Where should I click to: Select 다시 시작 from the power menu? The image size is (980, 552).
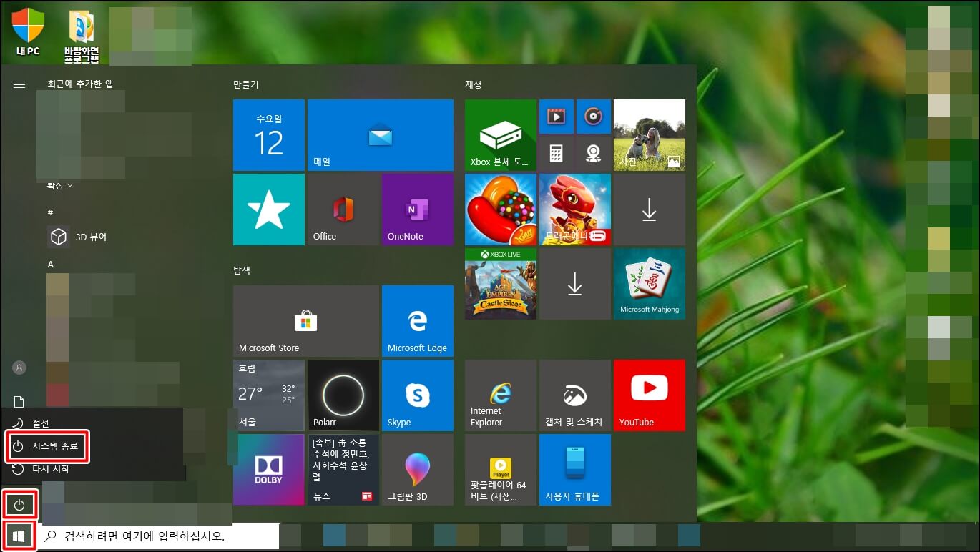[93, 470]
